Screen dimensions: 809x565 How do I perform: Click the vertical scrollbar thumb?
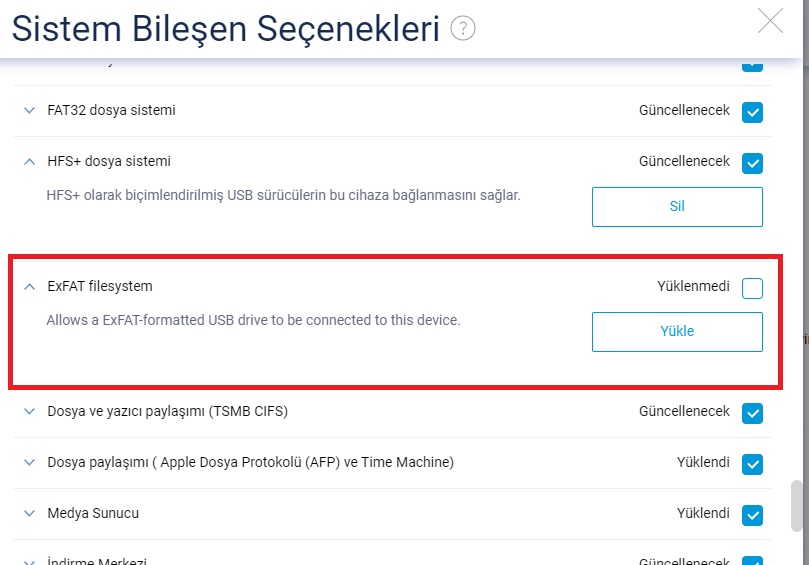(x=797, y=506)
